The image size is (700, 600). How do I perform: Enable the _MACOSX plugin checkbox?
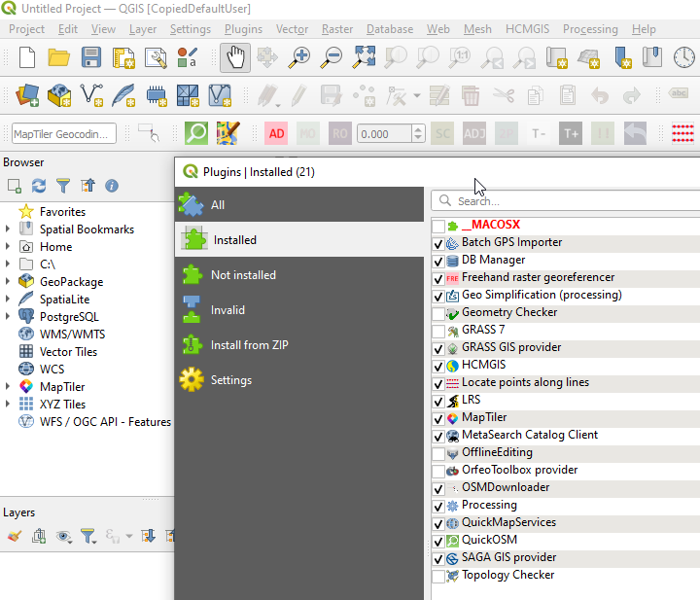point(438,226)
